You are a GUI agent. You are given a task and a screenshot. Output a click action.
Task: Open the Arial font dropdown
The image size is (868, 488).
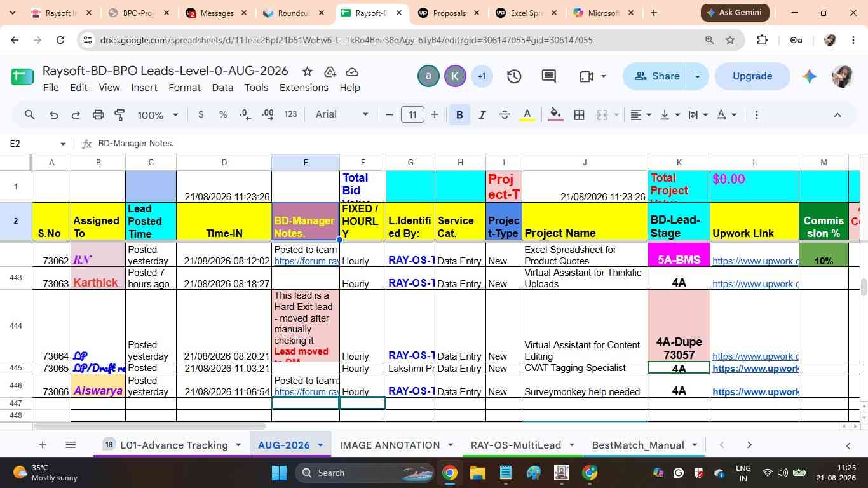342,114
